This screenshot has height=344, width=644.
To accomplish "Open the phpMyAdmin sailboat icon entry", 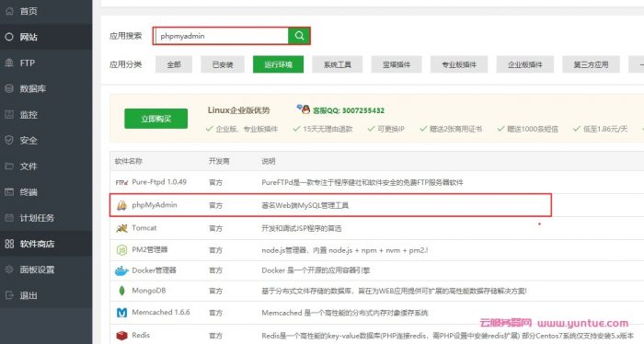I will (x=121, y=205).
